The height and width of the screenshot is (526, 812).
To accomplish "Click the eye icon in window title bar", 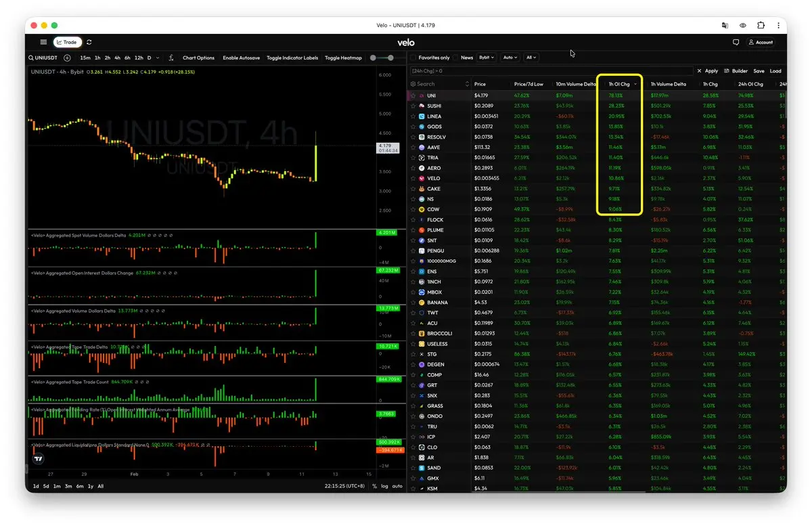I will tap(743, 25).
